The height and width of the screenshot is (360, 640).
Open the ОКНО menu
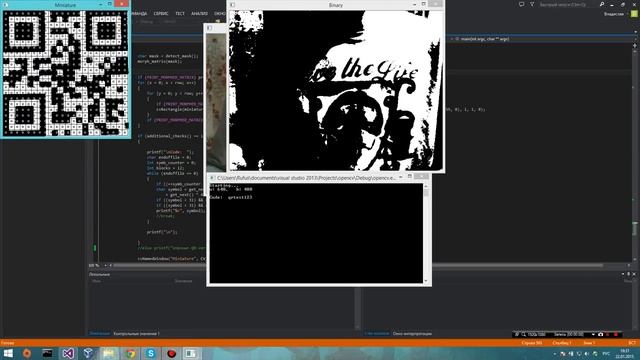(220, 13)
